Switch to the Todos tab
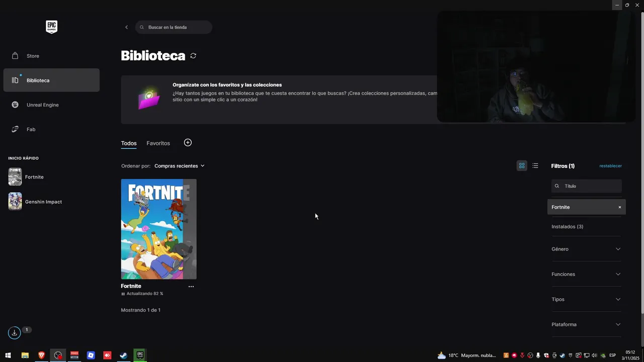 [129, 143]
